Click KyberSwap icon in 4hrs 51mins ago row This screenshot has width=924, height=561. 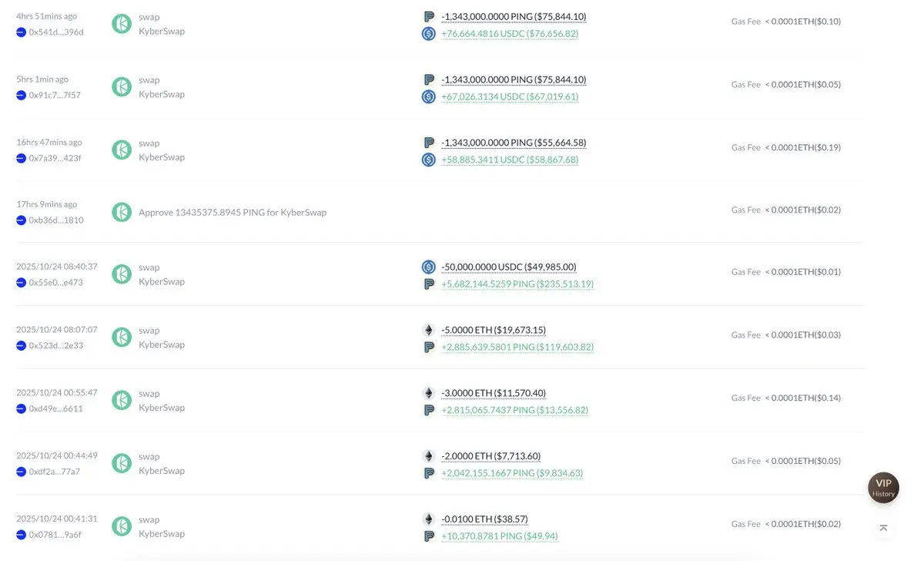(122, 24)
